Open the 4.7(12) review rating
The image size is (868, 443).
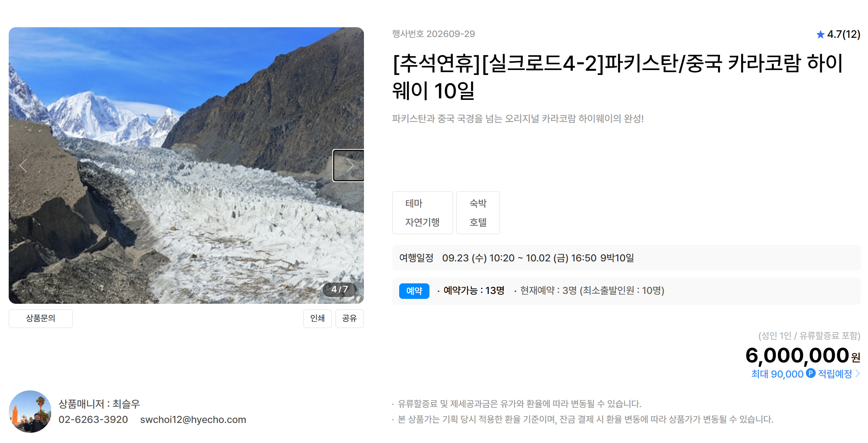pyautogui.click(x=838, y=34)
